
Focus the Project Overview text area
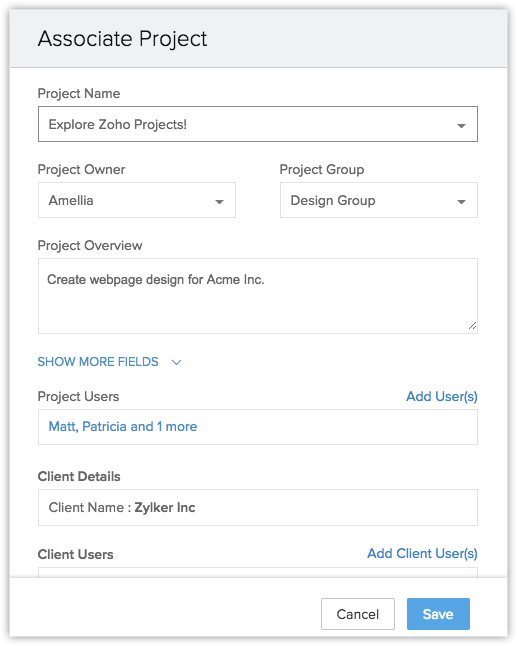(x=258, y=296)
